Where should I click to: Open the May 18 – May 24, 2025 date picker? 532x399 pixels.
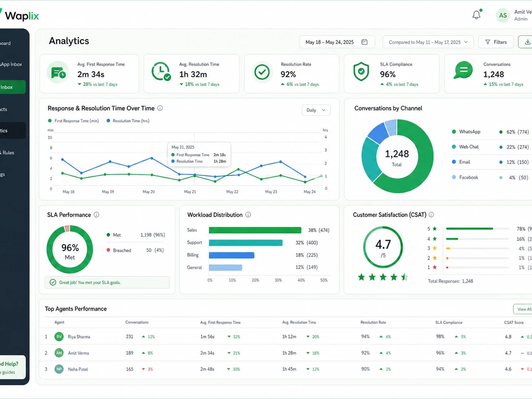(337, 42)
